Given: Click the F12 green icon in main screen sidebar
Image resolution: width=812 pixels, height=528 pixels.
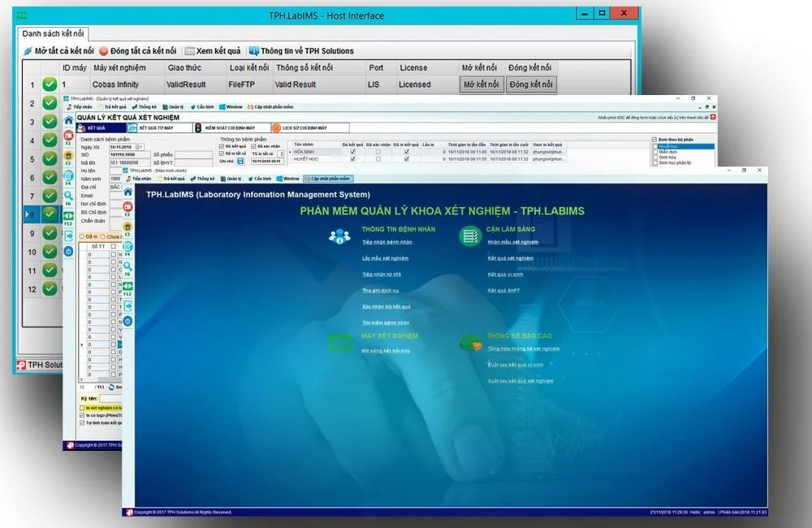Looking at the screenshot, I should pos(128,287).
